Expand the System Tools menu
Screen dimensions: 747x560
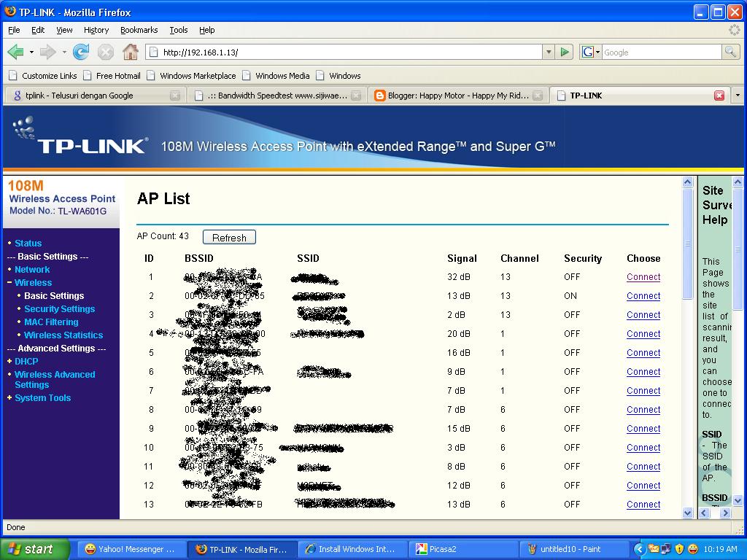pos(42,398)
